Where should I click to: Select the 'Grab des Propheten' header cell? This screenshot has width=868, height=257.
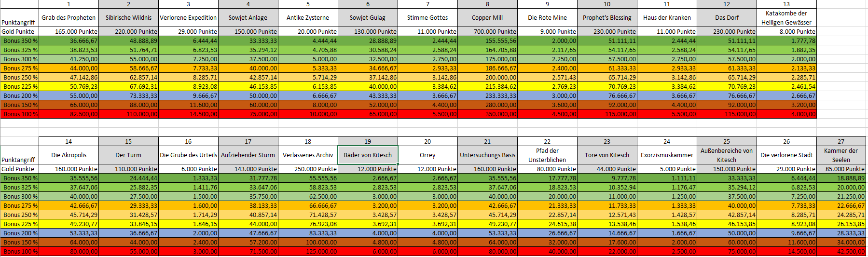coord(69,18)
